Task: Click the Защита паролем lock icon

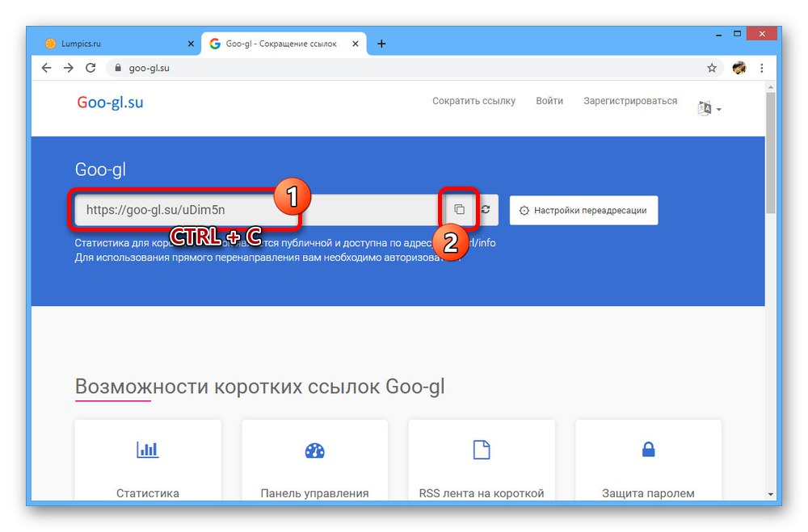Action: click(648, 450)
